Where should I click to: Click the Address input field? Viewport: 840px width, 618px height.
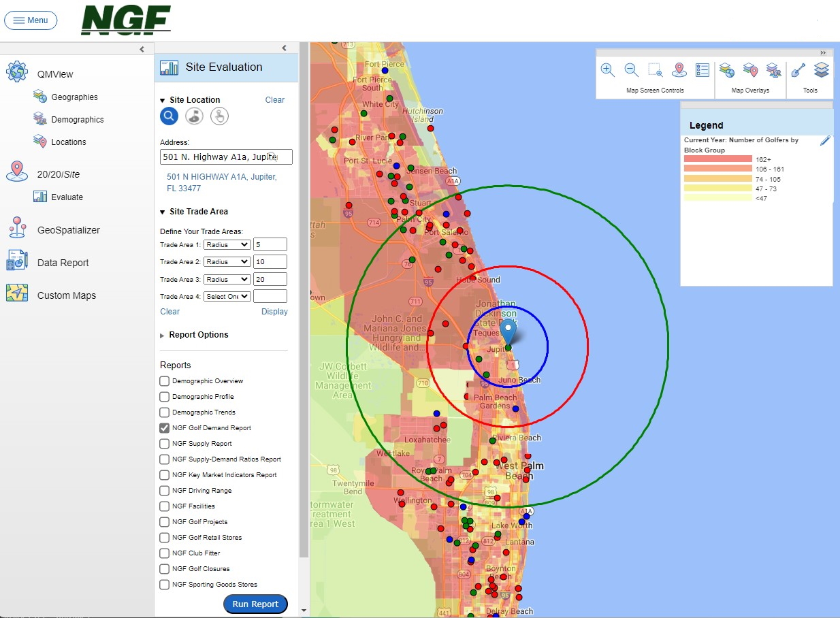226,157
